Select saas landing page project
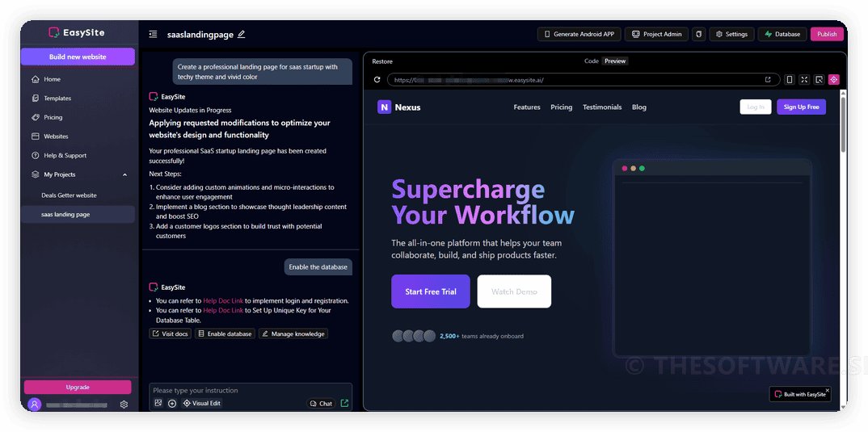868x432 pixels. click(78, 214)
